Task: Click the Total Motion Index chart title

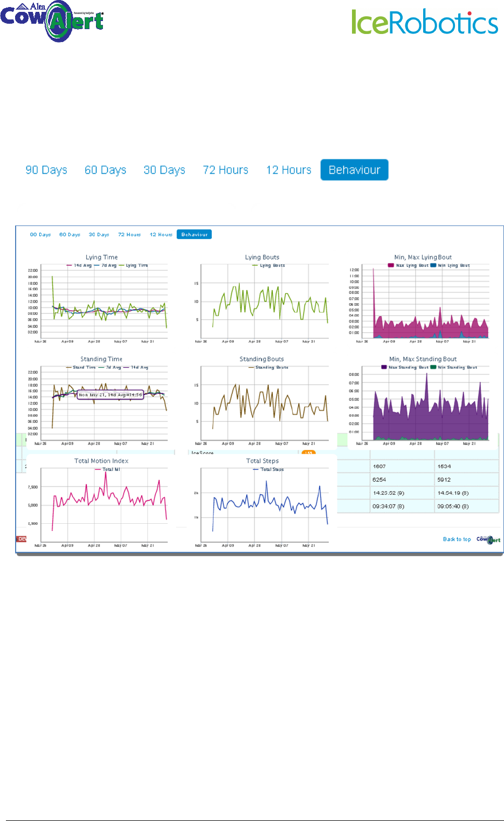Action: (101, 461)
